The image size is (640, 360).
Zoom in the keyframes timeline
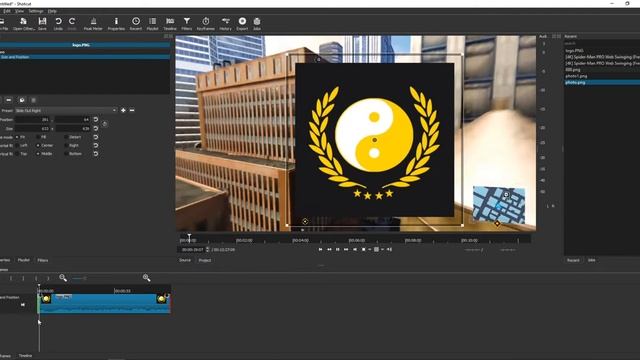click(147, 278)
